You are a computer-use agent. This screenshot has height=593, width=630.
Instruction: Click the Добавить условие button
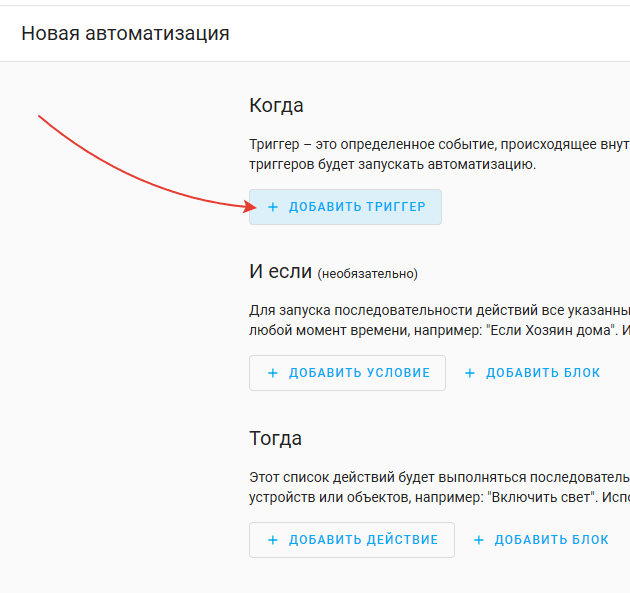[347, 373]
